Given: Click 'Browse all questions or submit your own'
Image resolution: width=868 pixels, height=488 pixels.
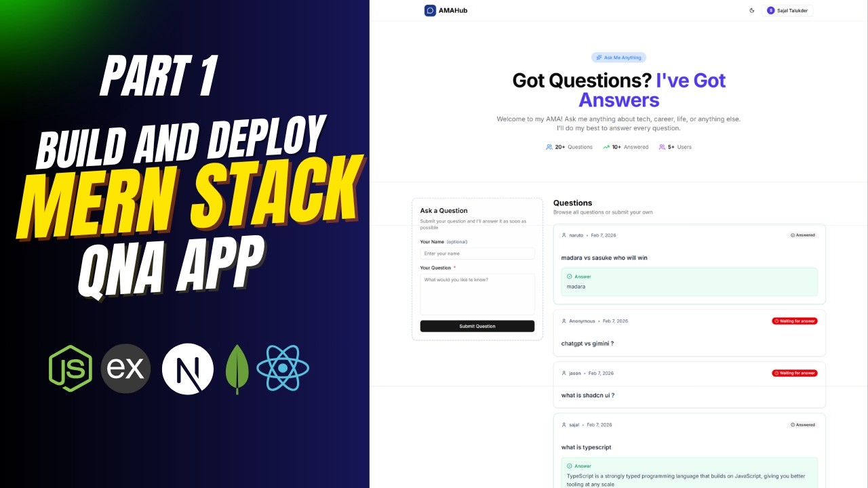Looking at the screenshot, I should (603, 212).
